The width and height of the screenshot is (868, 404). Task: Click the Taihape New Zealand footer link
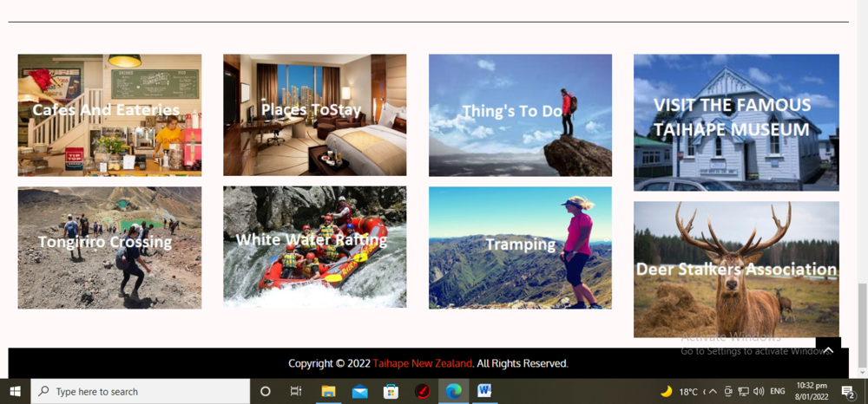(x=423, y=363)
